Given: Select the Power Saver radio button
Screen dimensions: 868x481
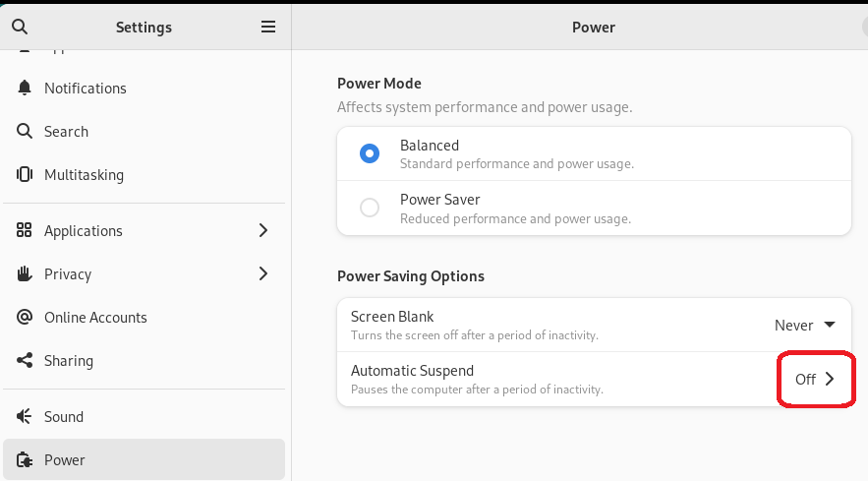Looking at the screenshot, I should [x=370, y=208].
